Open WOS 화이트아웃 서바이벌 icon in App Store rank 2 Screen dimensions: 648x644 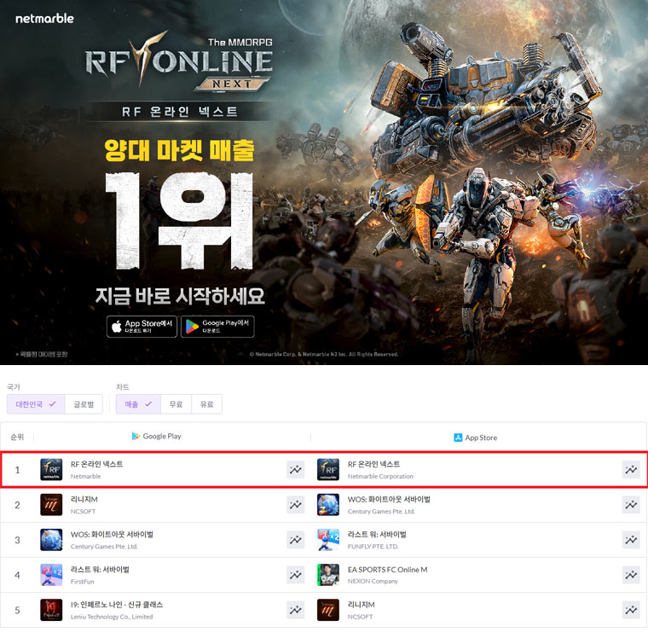tap(328, 505)
